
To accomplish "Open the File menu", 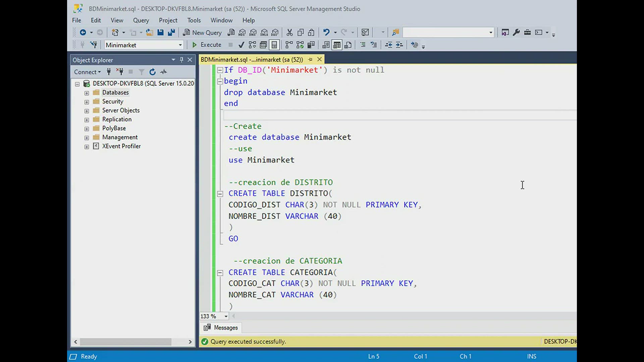I will pyautogui.click(x=76, y=20).
